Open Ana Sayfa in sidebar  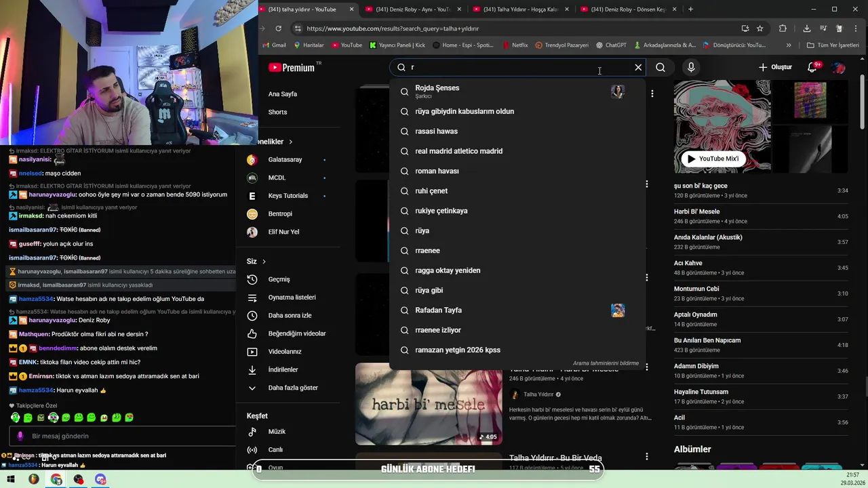[283, 94]
